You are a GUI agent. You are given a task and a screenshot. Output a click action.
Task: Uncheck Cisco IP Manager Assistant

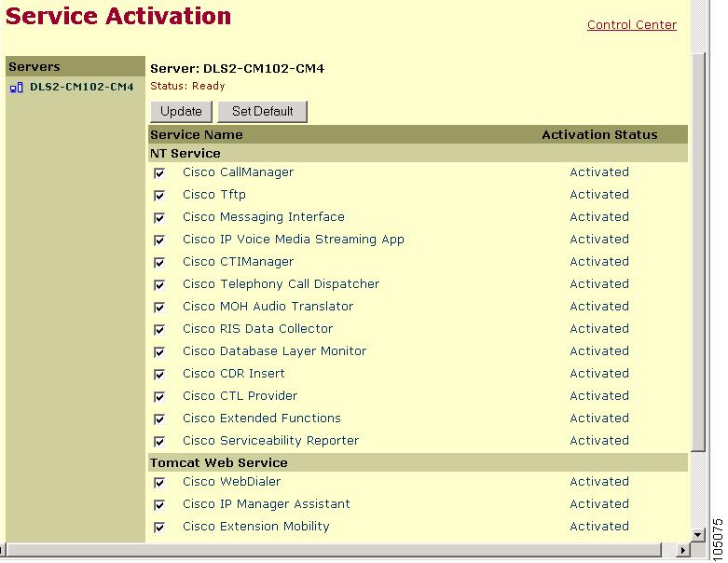tap(159, 504)
